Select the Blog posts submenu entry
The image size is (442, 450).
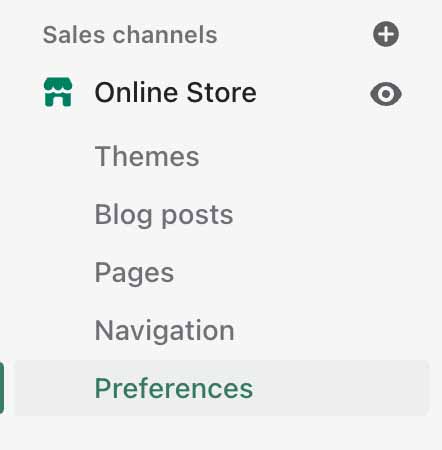pyautogui.click(x=164, y=215)
